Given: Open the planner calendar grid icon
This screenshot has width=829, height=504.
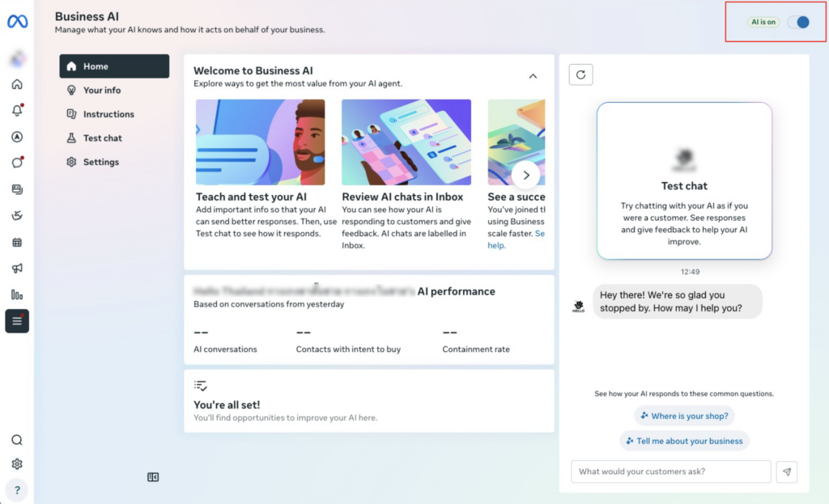Looking at the screenshot, I should click(17, 242).
